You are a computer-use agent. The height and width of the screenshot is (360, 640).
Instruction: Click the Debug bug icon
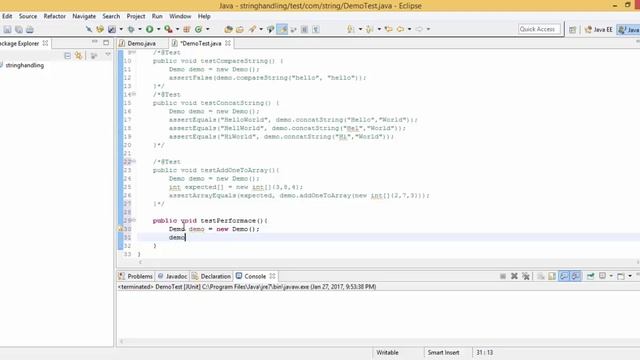click(x=131, y=29)
